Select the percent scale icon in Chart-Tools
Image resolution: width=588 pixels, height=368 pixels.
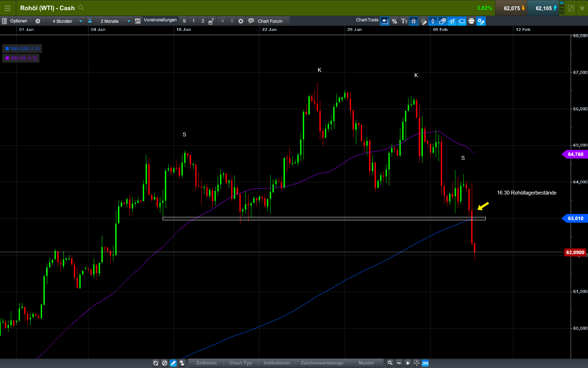coord(394,21)
